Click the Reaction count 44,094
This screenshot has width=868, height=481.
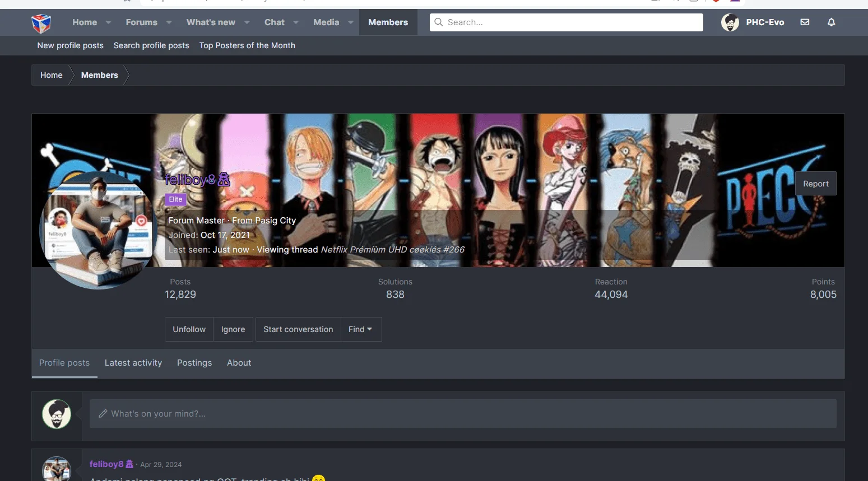611,295
